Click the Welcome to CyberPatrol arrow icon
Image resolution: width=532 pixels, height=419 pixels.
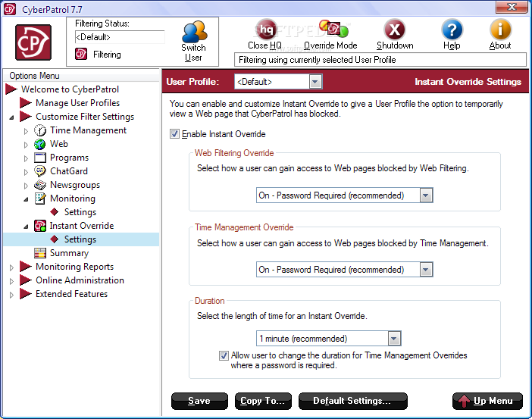[x=11, y=89]
